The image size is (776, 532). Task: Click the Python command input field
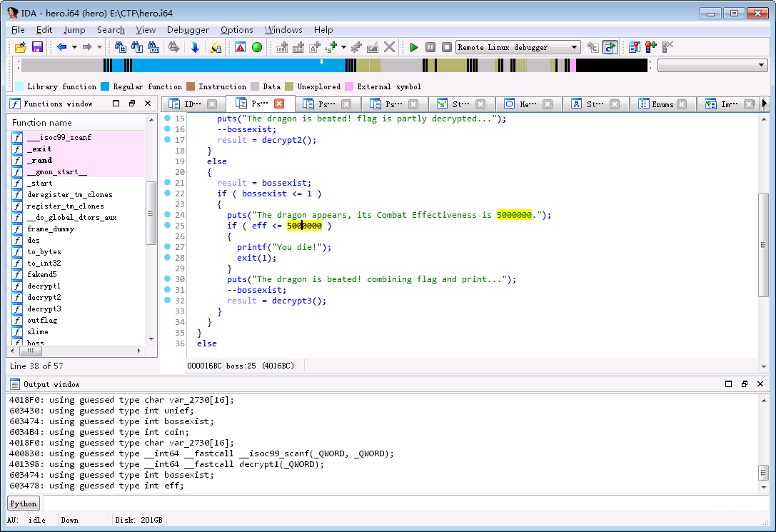pyautogui.click(x=405, y=503)
